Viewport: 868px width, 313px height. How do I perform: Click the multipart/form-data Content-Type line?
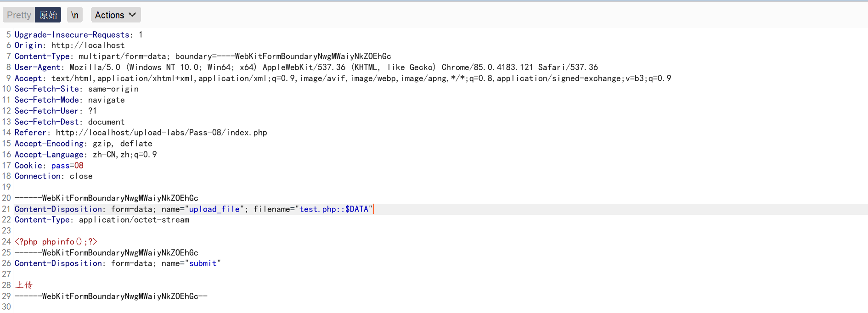click(203, 56)
